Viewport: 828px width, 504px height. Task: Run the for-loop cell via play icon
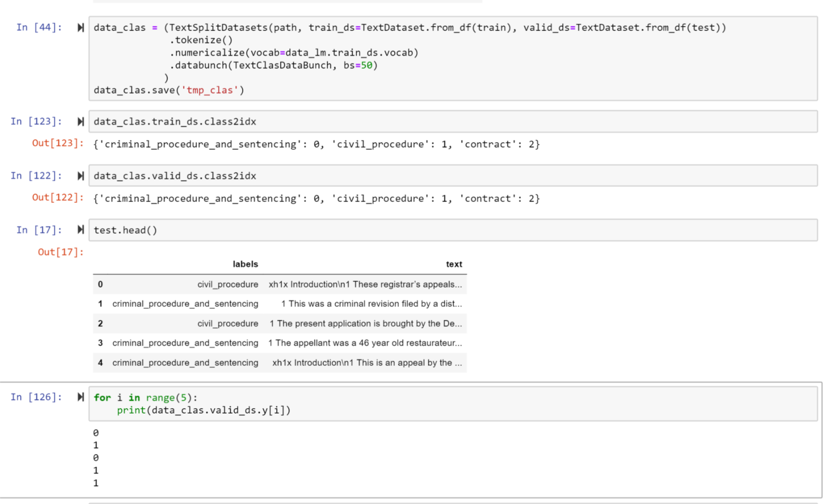pyautogui.click(x=80, y=397)
